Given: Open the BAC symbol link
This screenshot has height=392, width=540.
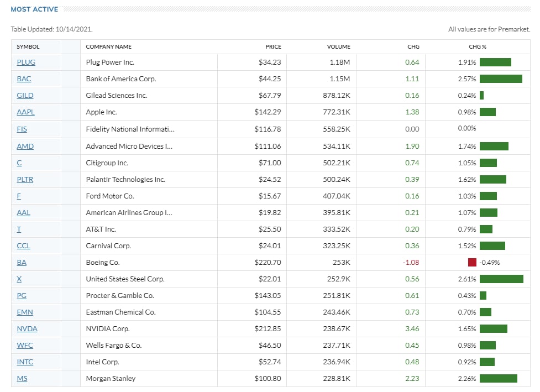Looking at the screenshot, I should point(24,79).
